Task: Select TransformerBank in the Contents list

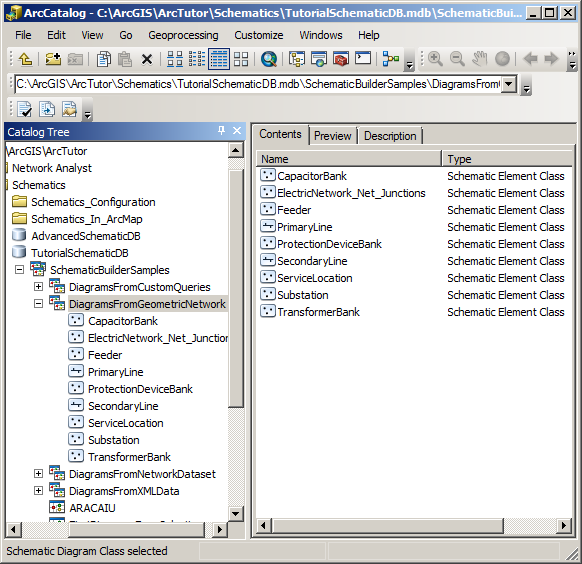Action: [x=318, y=312]
